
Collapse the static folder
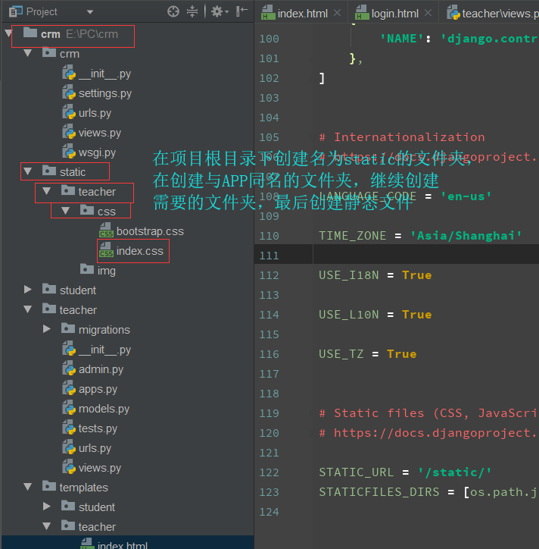[x=28, y=172]
